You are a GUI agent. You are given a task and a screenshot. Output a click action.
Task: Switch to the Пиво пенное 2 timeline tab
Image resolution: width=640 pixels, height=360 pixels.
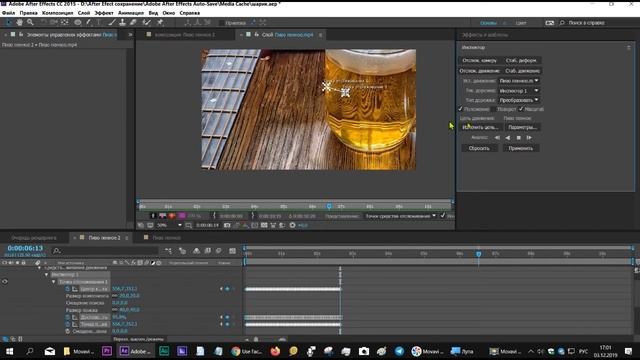click(x=104, y=238)
